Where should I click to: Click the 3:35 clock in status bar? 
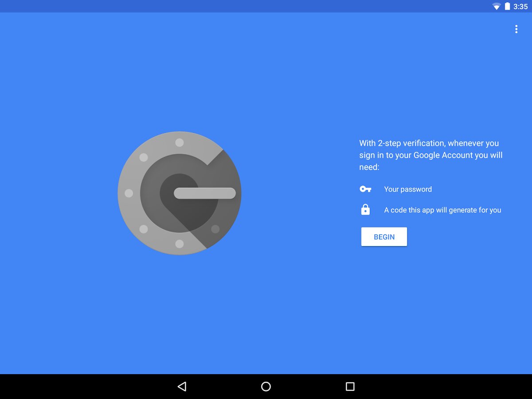pos(520,7)
